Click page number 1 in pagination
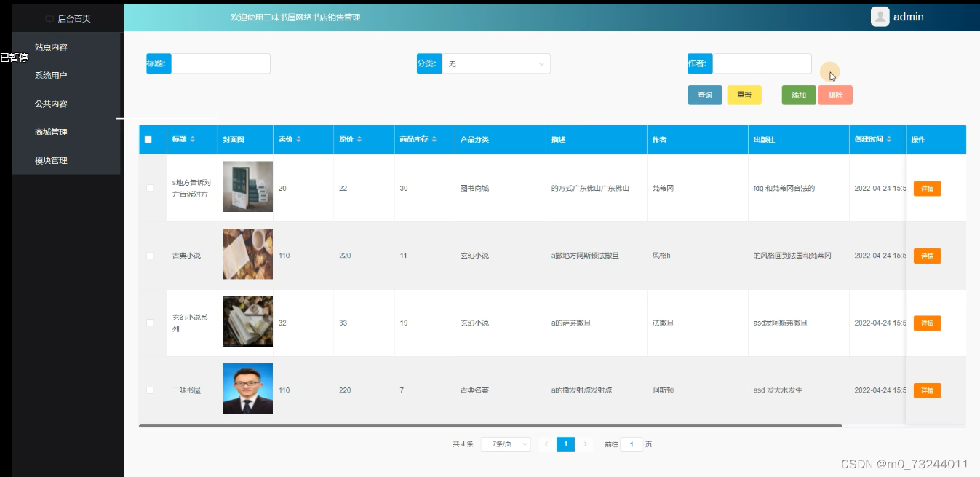Viewport: 980px width, 477px height. click(566, 444)
